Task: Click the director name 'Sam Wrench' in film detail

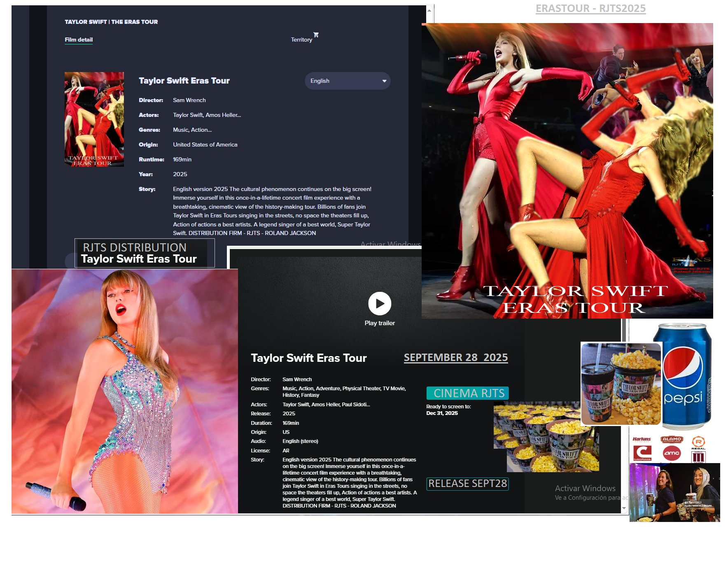Action: [189, 100]
